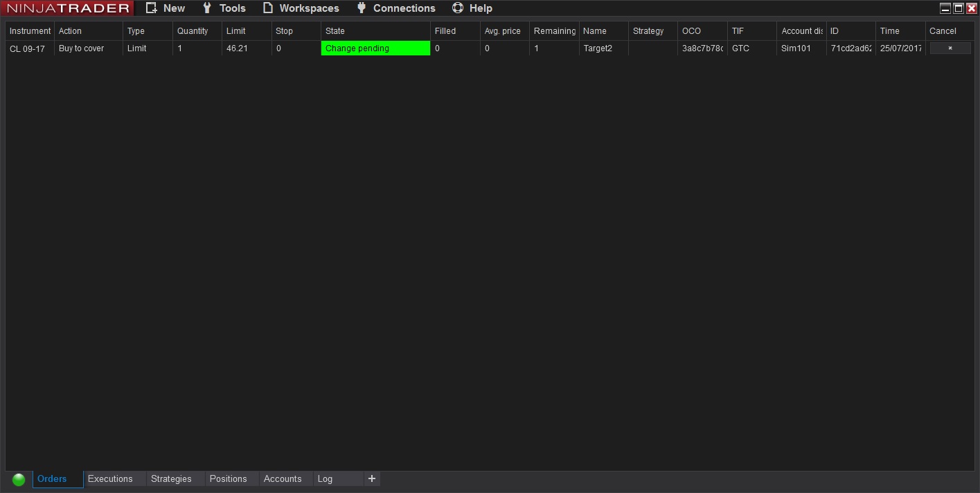The width and height of the screenshot is (980, 493).
Task: Sort by Time column header
Action: tap(900, 31)
